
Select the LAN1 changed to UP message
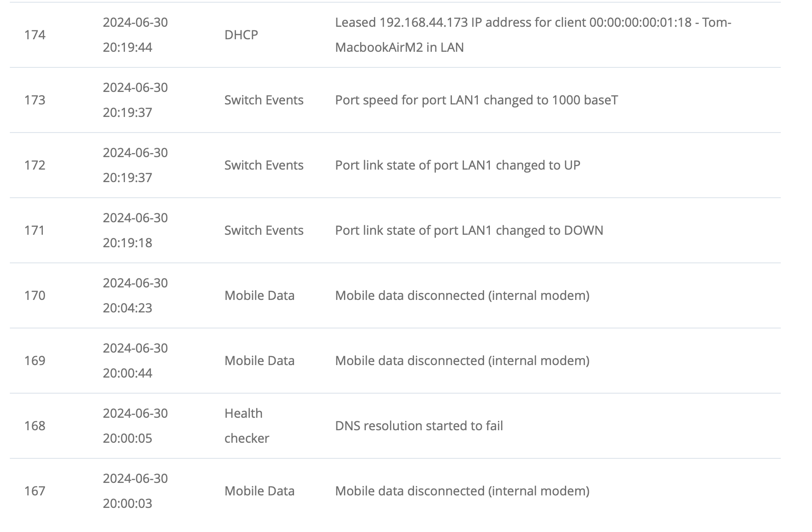pyautogui.click(x=458, y=165)
